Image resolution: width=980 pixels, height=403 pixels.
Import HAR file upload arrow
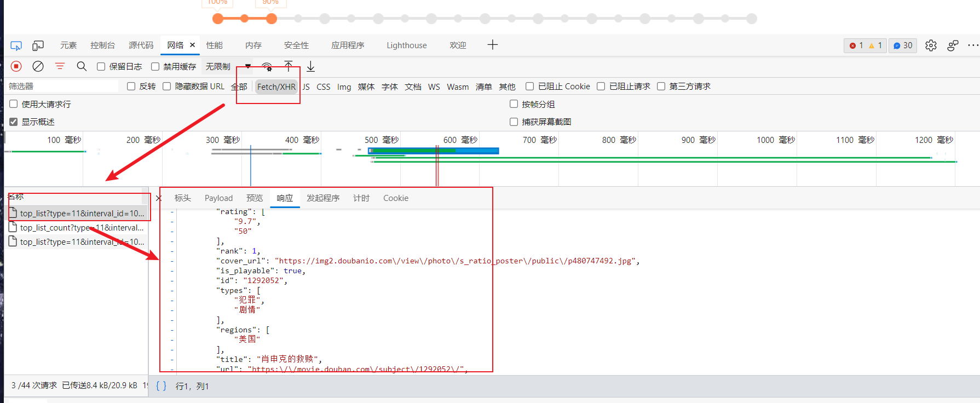click(289, 66)
